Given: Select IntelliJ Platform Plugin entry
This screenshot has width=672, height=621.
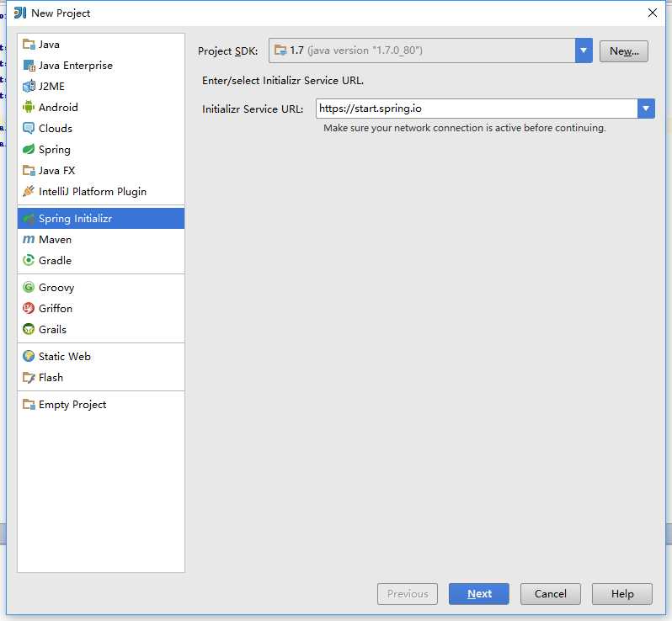Looking at the screenshot, I should tap(101, 191).
